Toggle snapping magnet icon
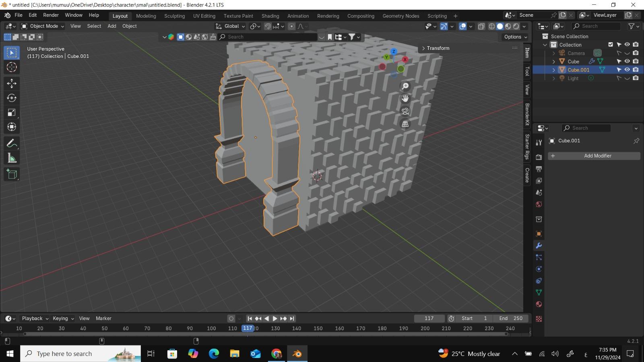 pos(268,26)
